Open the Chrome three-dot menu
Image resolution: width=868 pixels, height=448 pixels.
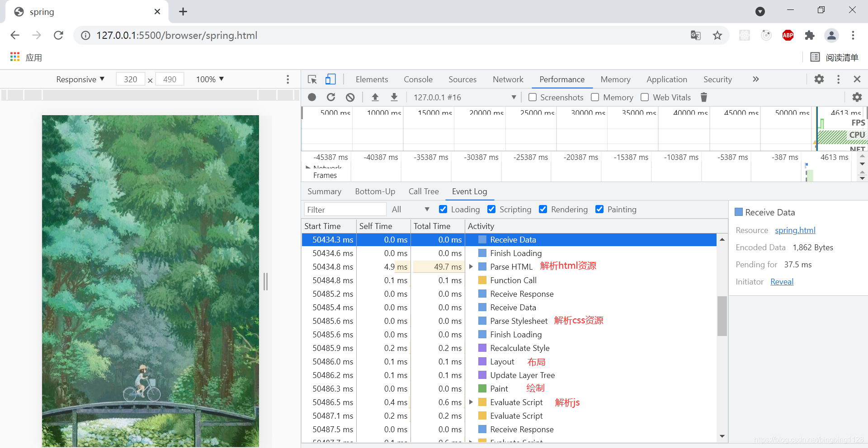click(853, 35)
